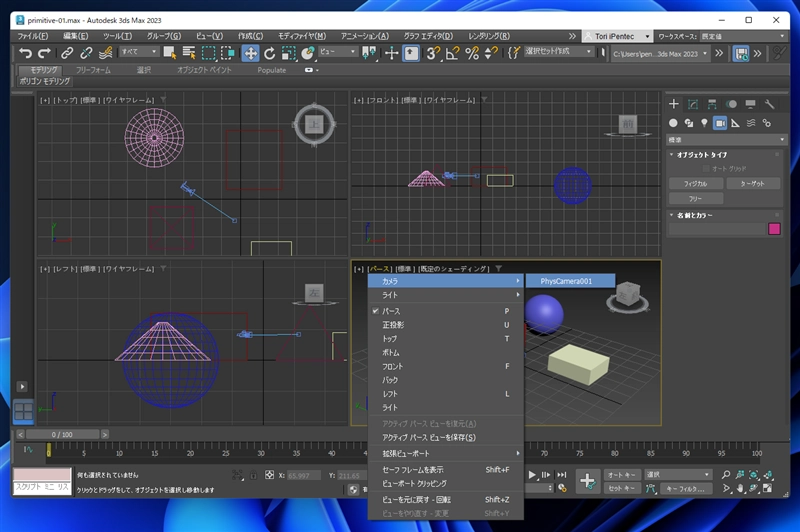This screenshot has width=800, height=532.
Task: Open the Utilities wrench panel
Action: (x=769, y=103)
